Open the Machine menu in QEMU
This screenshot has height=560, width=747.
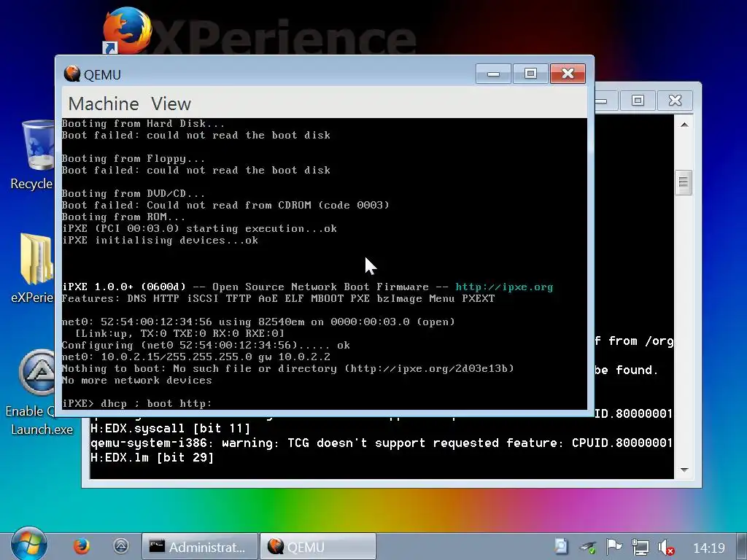[x=104, y=104]
